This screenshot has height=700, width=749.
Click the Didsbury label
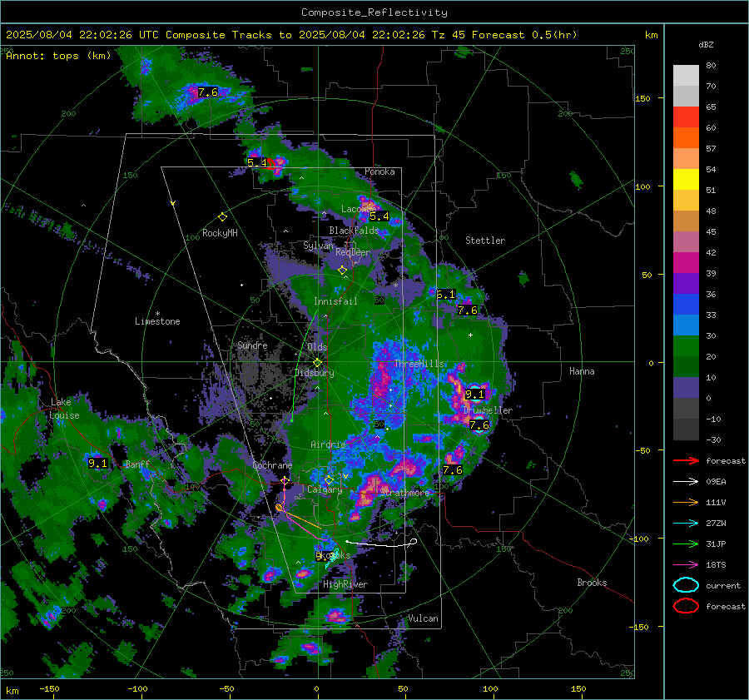coord(315,373)
